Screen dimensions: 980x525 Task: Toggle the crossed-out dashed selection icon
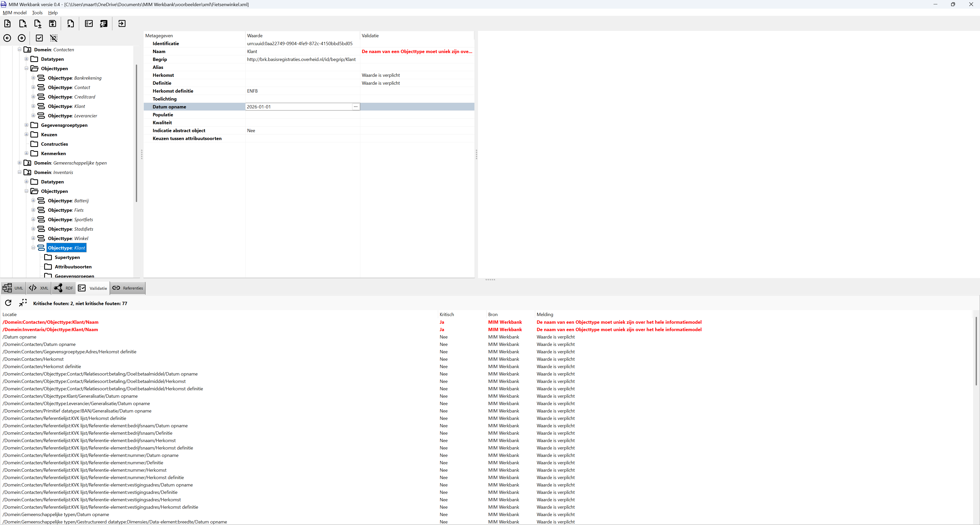54,38
